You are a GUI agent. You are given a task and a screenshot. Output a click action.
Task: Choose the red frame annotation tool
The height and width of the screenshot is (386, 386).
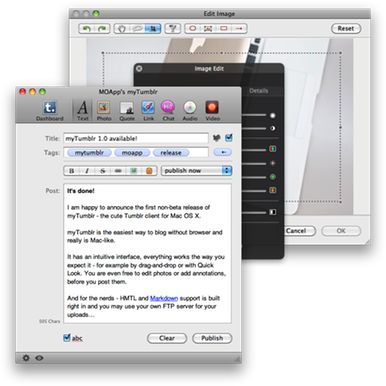coord(208,28)
